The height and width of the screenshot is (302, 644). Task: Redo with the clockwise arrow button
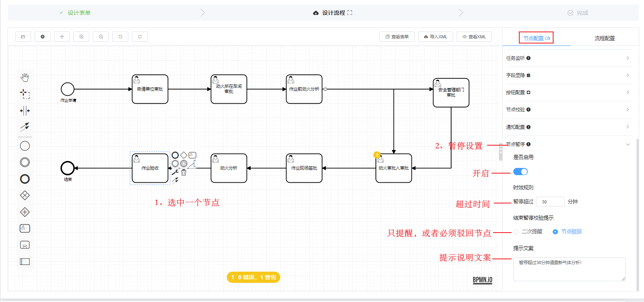(x=140, y=37)
